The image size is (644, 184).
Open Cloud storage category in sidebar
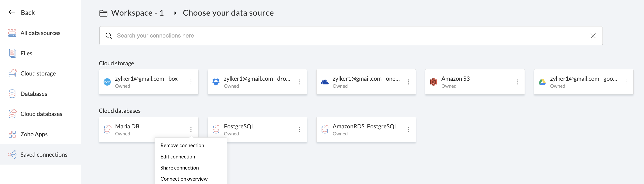pos(38,73)
